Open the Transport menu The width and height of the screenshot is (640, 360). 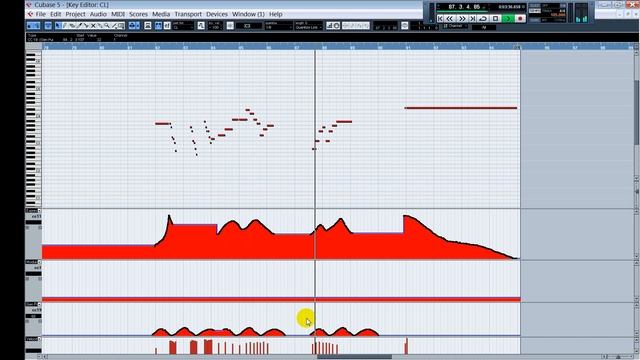[188, 14]
